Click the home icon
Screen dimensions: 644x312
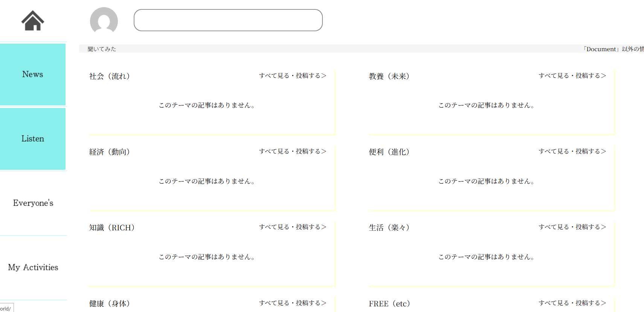(33, 20)
